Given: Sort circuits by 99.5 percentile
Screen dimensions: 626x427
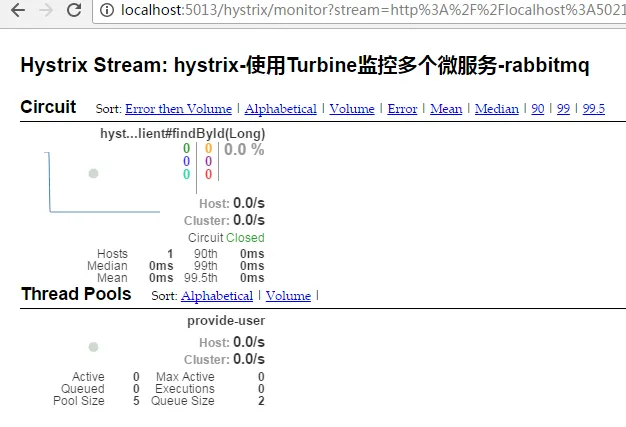Looking at the screenshot, I should (x=594, y=109).
